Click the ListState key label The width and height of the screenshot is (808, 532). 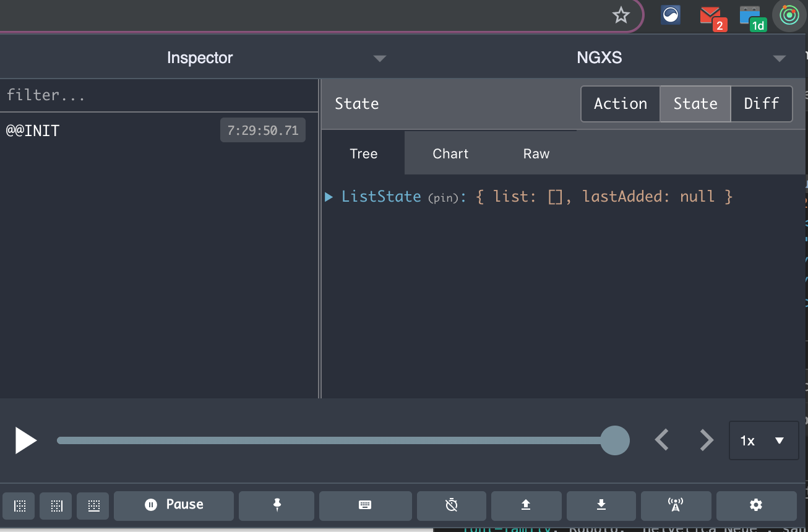[381, 197]
